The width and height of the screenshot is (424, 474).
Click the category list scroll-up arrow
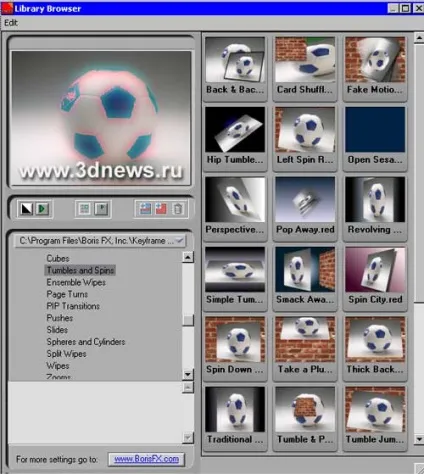pos(188,257)
